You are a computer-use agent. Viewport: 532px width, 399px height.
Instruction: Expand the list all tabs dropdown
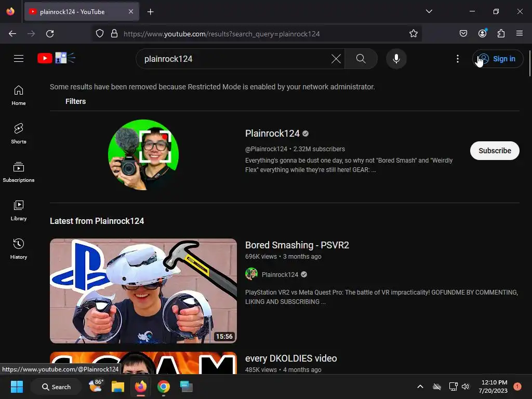coord(429,11)
